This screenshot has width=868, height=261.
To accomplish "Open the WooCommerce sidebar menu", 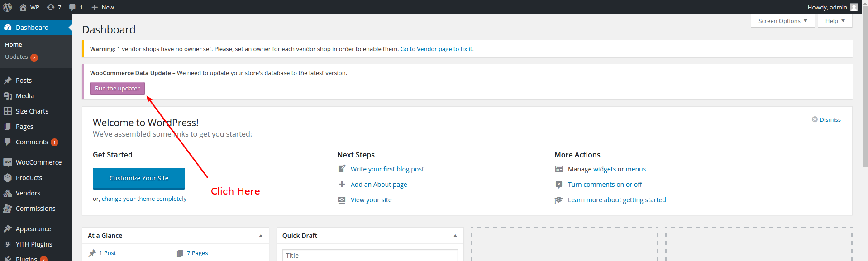I will tap(38, 162).
